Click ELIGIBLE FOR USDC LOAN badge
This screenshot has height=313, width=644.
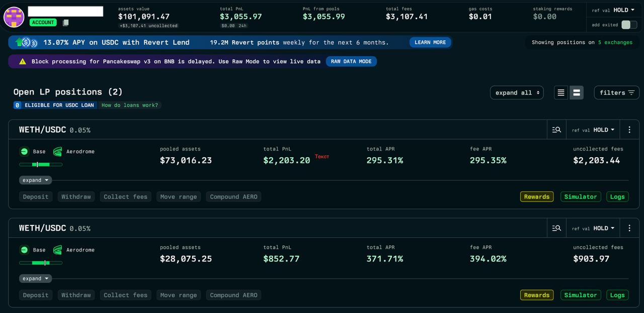[55, 105]
